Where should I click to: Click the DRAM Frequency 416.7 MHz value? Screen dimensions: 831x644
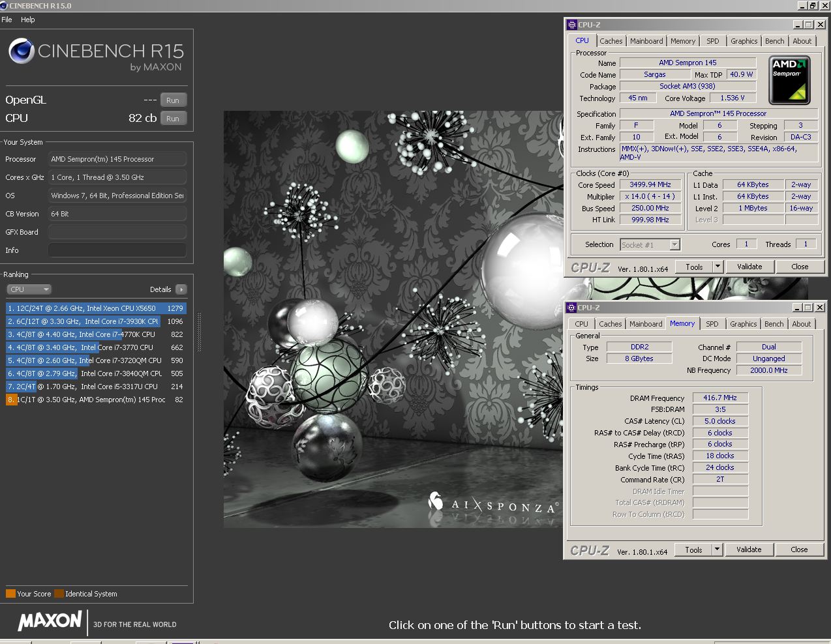click(720, 398)
